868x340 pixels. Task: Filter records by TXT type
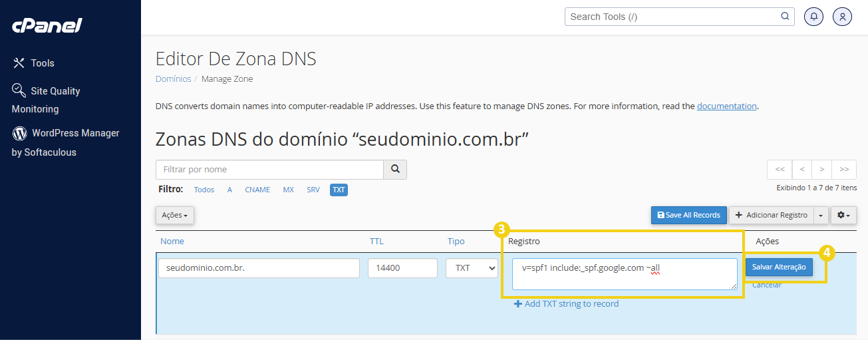click(x=339, y=190)
